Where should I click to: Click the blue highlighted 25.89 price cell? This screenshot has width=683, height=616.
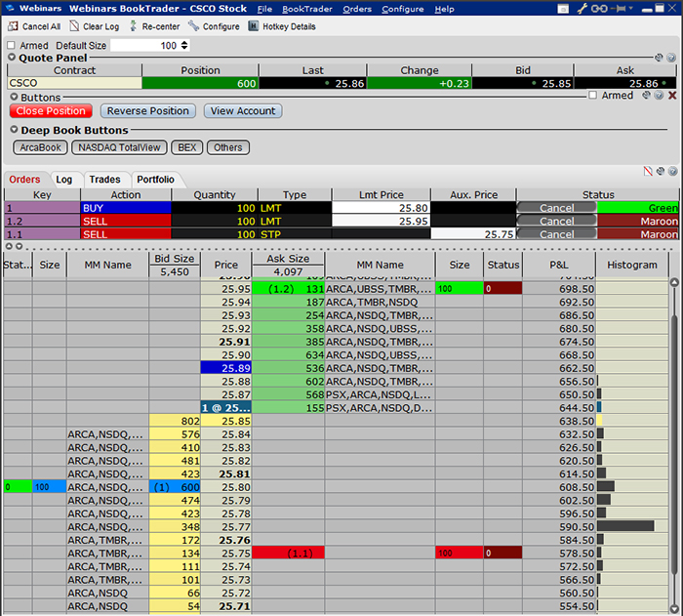(x=226, y=368)
